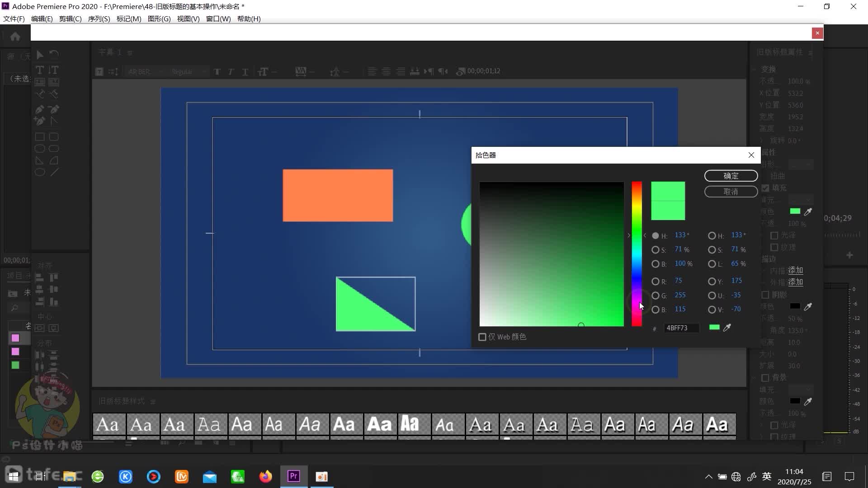Go to the Premiere Home screen
Screen dimensions: 868x488
point(15,36)
